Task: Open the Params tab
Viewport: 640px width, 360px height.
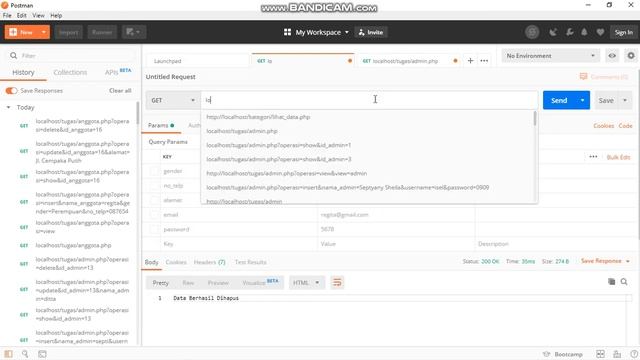Action: (x=161, y=125)
